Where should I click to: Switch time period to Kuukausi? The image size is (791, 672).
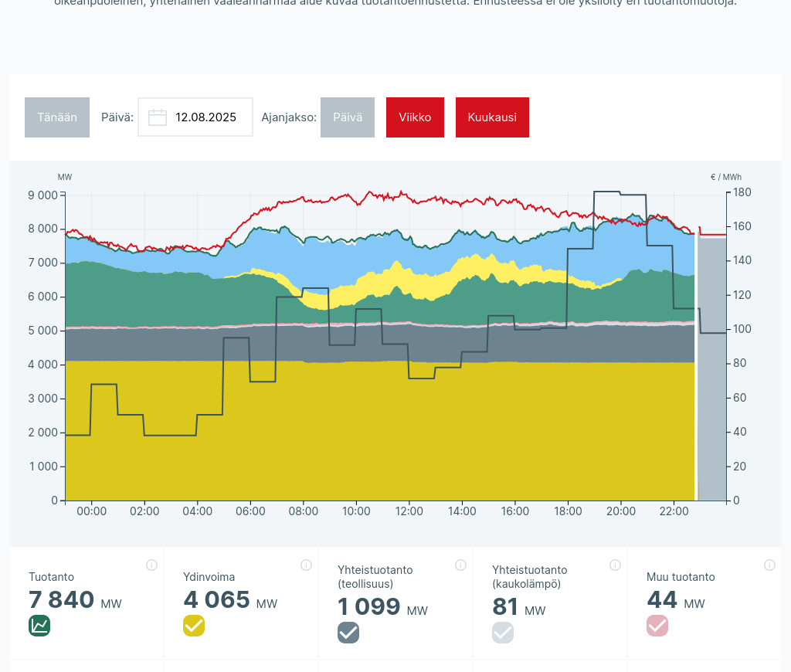click(492, 117)
